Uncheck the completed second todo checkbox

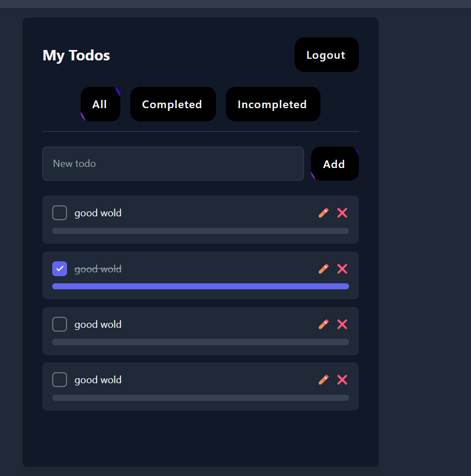[x=59, y=268]
